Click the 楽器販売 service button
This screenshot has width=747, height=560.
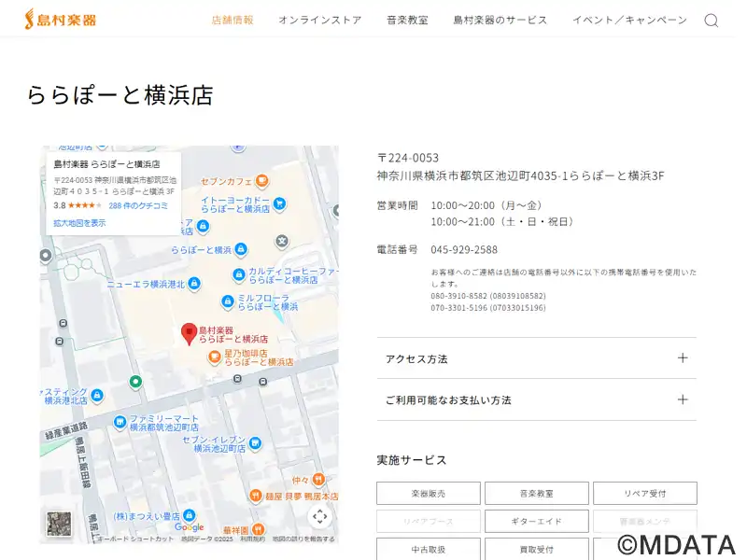(x=429, y=493)
